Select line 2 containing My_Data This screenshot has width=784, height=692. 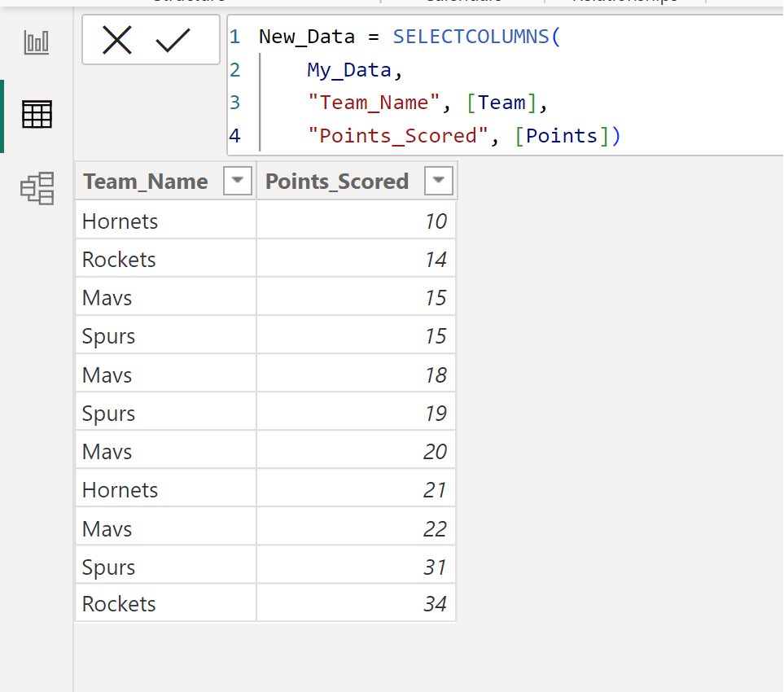tap(349, 70)
